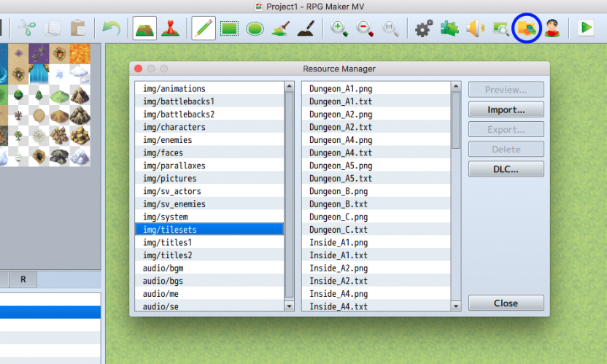The width and height of the screenshot is (607, 364).
Task: Open the Sound Test speaker icon
Action: (x=475, y=28)
